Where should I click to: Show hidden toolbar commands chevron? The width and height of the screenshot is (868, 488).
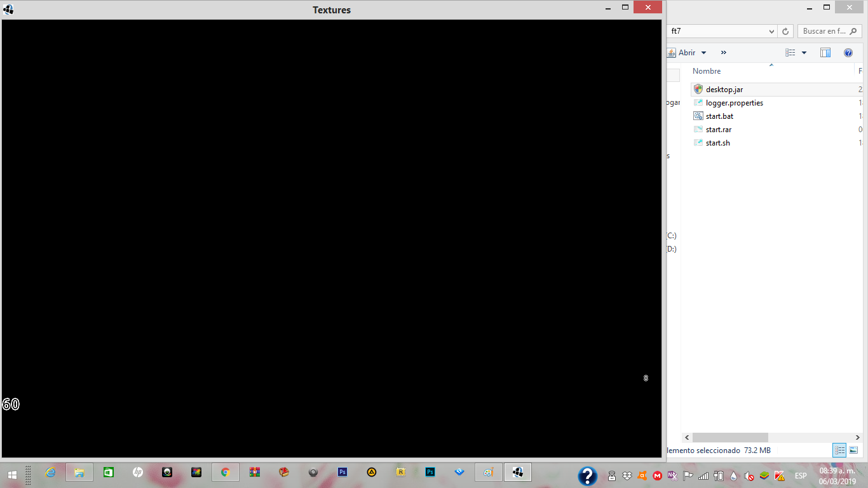(723, 53)
